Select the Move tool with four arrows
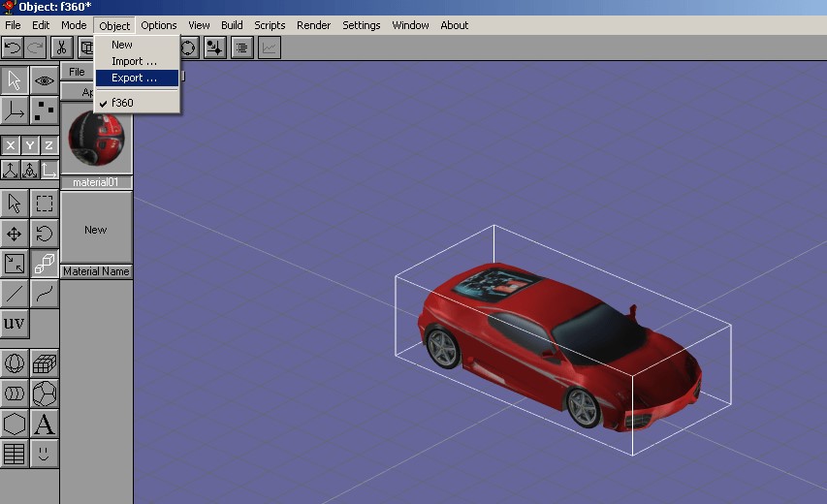827x504 pixels. click(15, 234)
